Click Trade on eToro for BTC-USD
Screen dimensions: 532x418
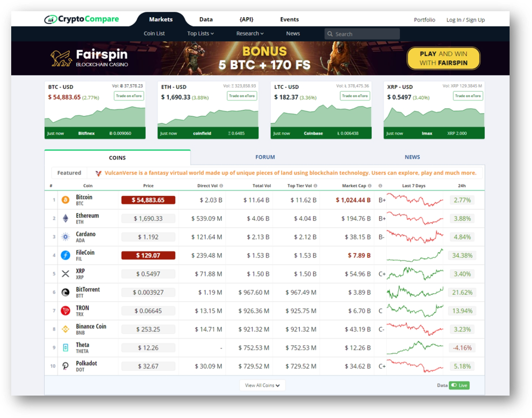129,96
